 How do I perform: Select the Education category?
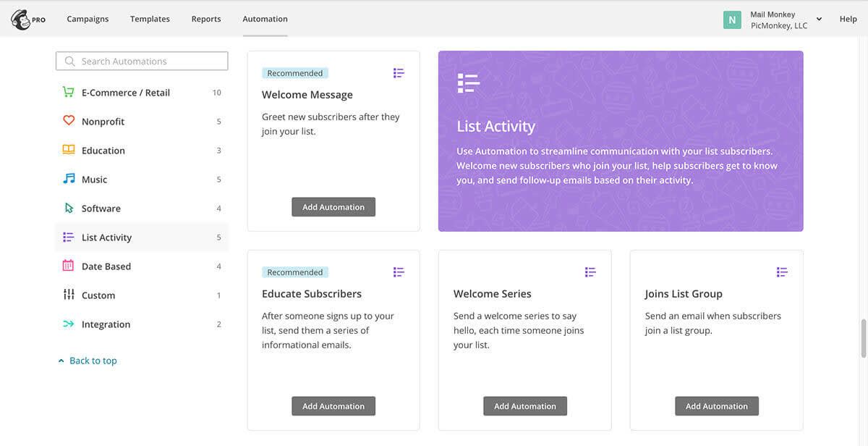click(x=142, y=151)
